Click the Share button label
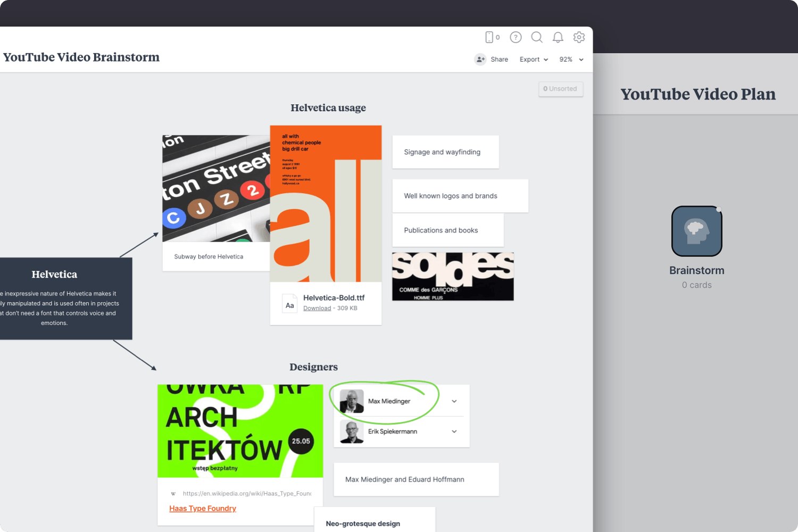Image resolution: width=798 pixels, height=532 pixels. pyautogui.click(x=499, y=60)
